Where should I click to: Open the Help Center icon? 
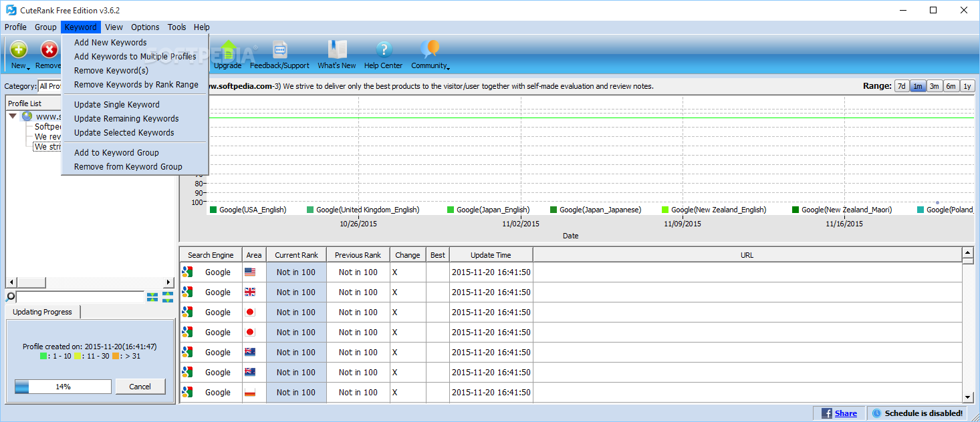pyautogui.click(x=384, y=49)
